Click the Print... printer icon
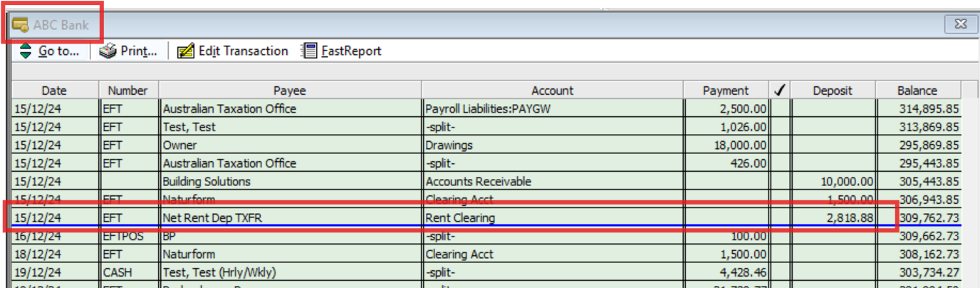 click(x=107, y=51)
